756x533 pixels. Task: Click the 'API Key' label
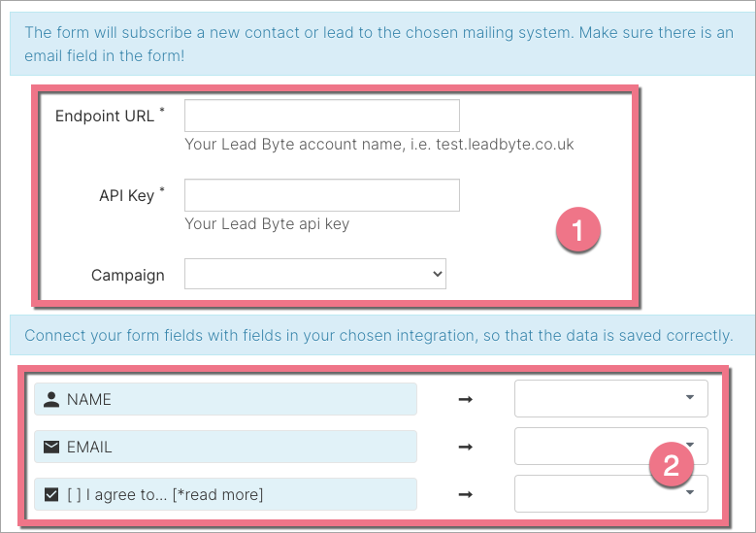127,195
